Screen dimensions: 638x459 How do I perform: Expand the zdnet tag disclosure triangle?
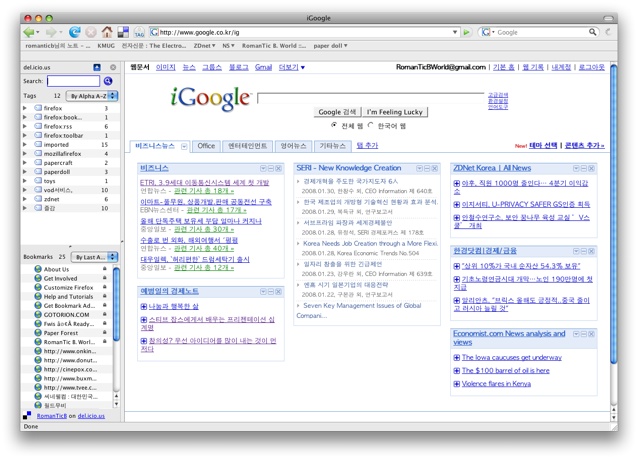coord(25,199)
